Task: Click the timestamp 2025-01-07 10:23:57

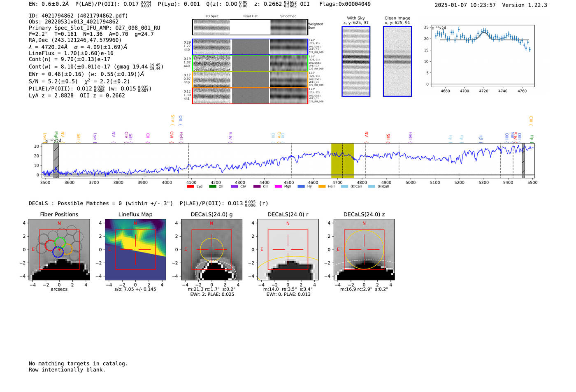Action: click(x=465, y=5)
